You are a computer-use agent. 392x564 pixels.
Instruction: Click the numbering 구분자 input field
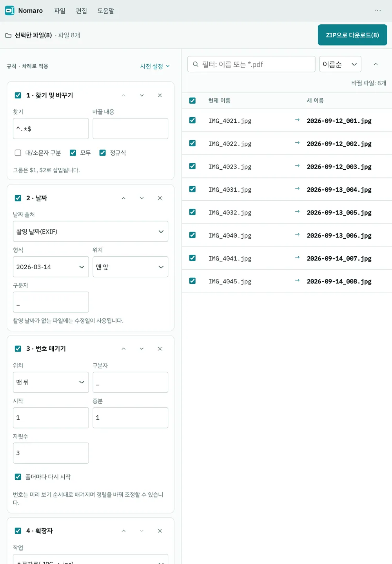(131, 382)
